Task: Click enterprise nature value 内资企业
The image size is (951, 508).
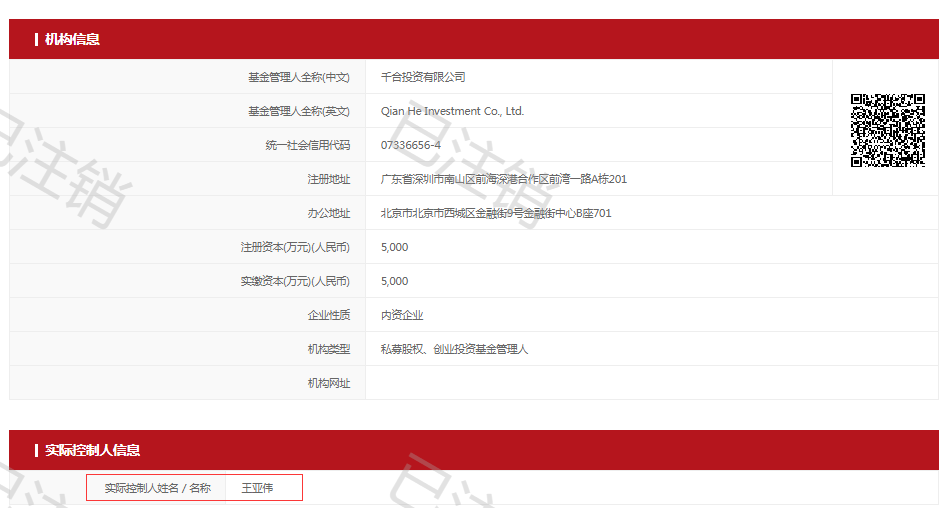Action: point(402,315)
